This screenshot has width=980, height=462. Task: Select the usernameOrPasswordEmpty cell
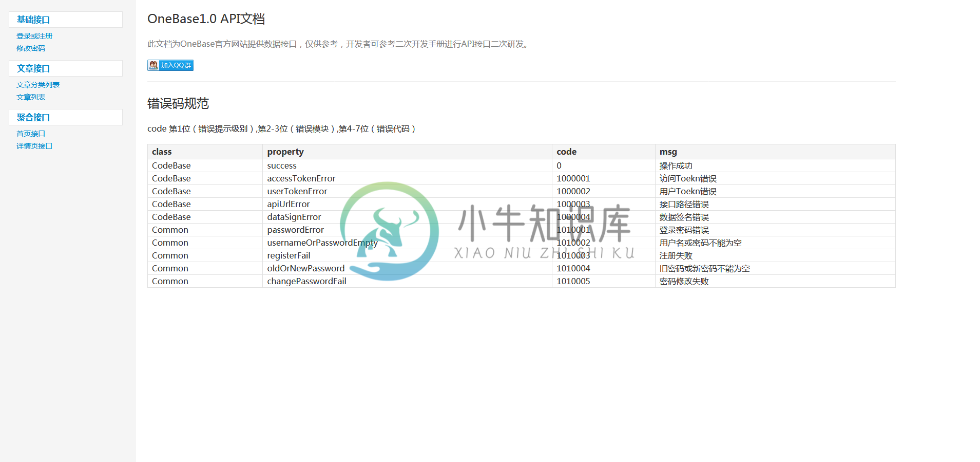coord(407,243)
